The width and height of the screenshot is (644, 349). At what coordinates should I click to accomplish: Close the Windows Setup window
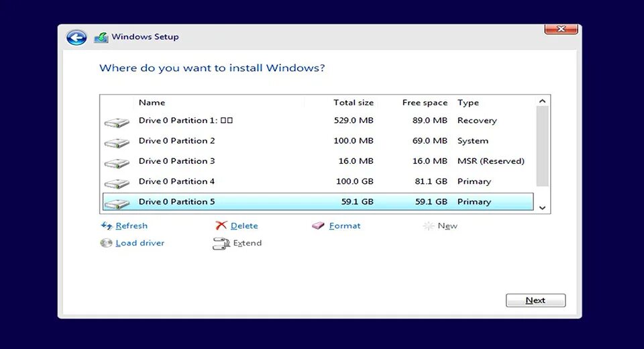561,29
